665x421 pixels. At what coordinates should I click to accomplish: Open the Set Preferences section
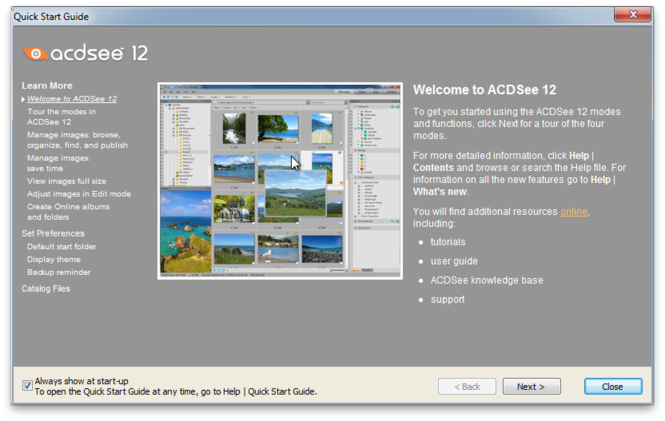(x=53, y=234)
